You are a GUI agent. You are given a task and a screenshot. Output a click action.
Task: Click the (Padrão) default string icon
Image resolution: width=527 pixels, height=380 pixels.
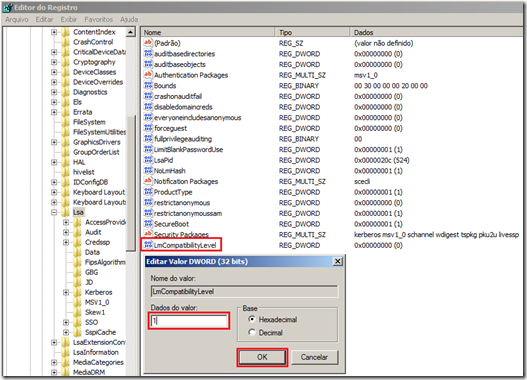click(148, 43)
